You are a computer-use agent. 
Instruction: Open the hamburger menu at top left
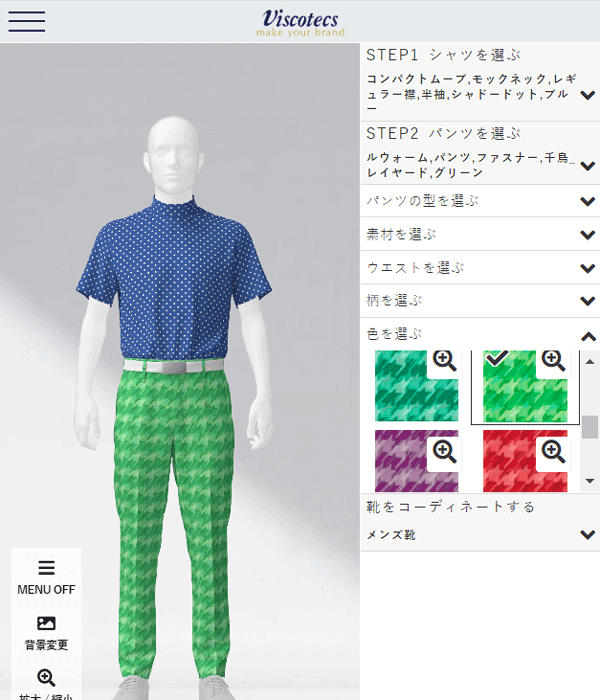click(26, 21)
